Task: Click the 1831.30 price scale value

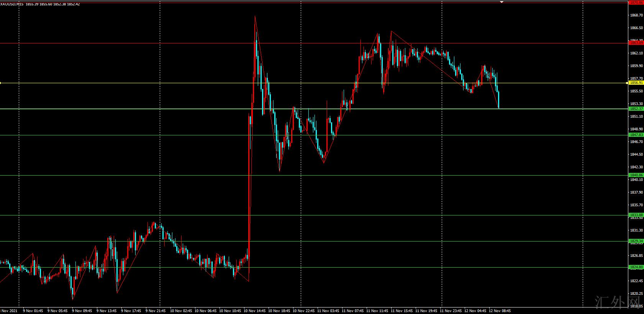Action: click(x=636, y=230)
